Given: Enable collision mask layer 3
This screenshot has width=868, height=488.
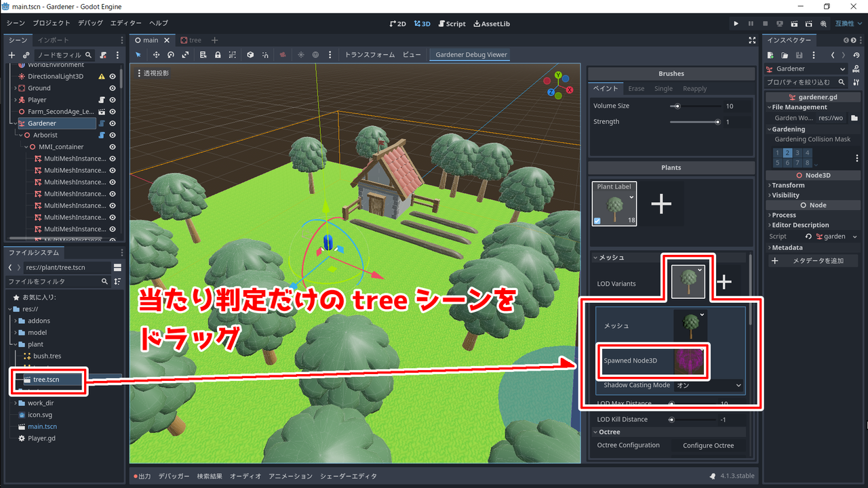Looking at the screenshot, I should [x=798, y=153].
